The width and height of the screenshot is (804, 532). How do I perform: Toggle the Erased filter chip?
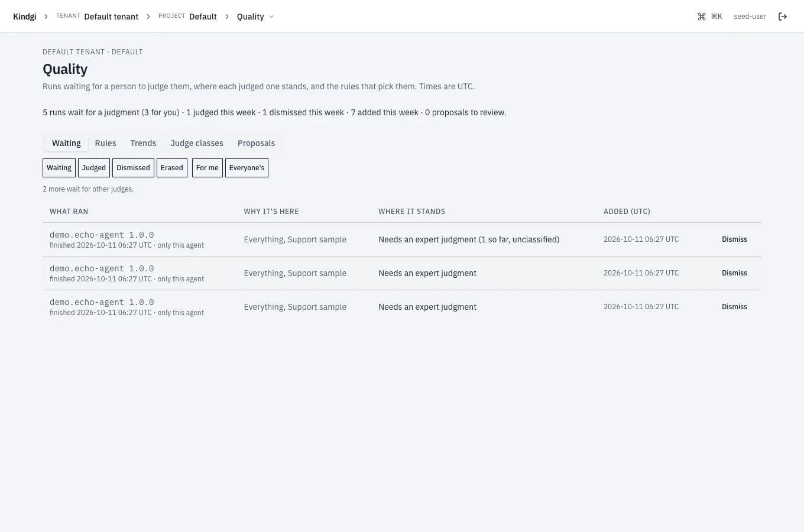coord(172,168)
